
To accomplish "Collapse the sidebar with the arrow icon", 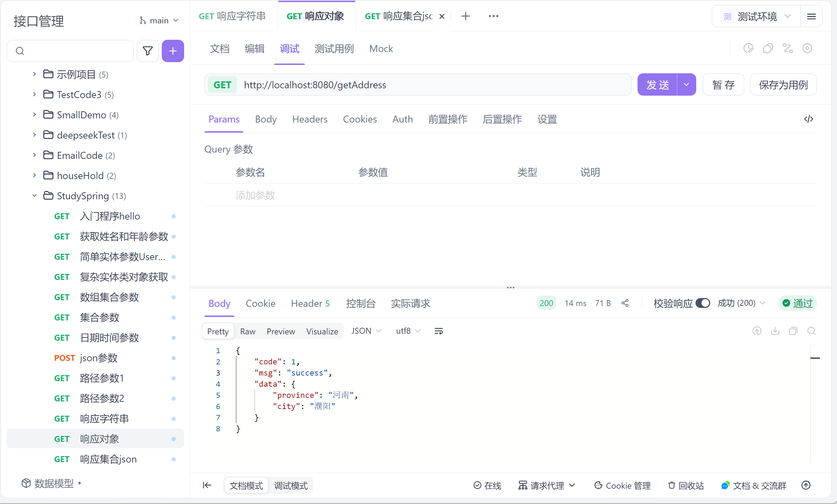I will 207,485.
